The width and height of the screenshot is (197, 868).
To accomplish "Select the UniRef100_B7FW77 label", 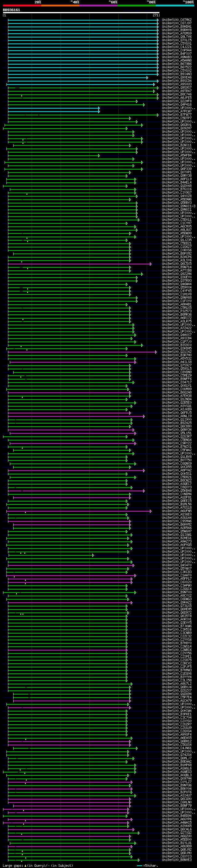I will (176, 115).
